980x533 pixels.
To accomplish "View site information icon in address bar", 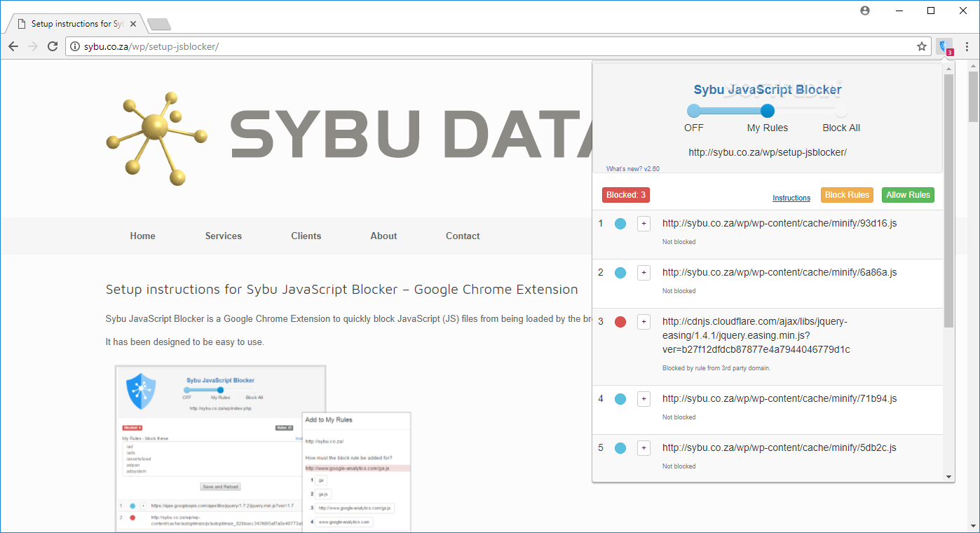I will [76, 46].
